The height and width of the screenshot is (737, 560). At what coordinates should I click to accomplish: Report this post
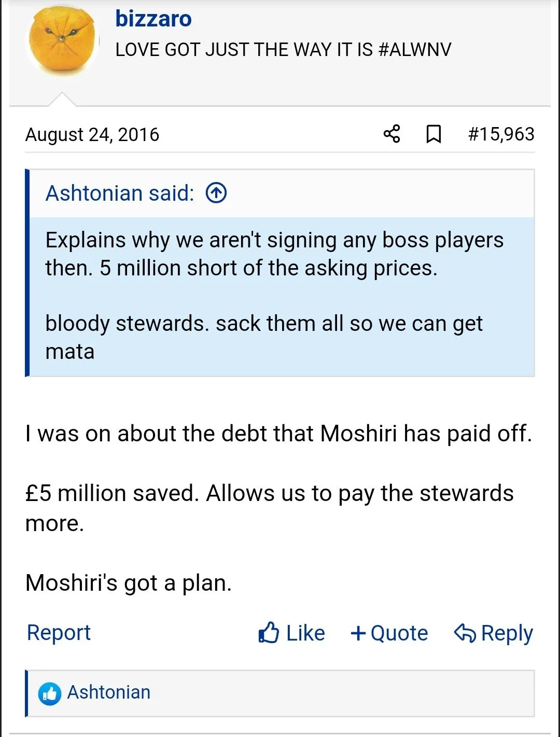[x=59, y=633]
